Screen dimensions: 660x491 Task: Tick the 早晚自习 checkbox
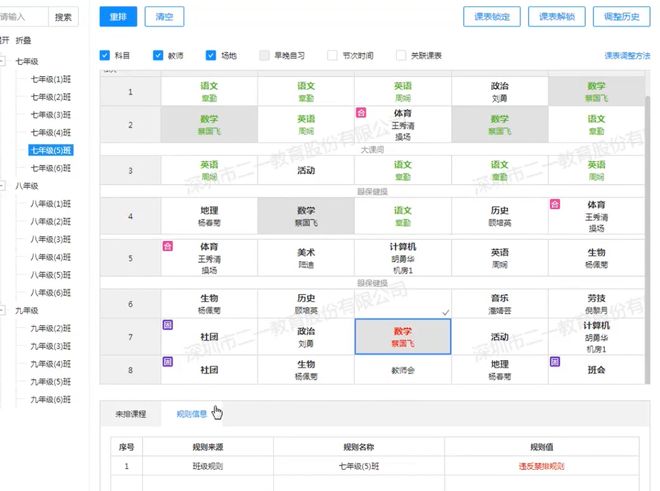point(264,55)
